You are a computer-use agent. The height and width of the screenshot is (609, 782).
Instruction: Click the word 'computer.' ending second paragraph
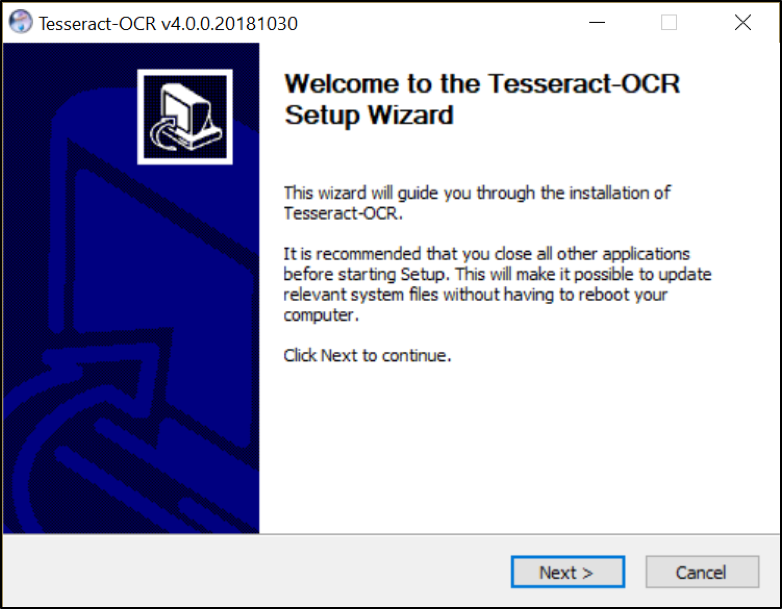(x=321, y=315)
